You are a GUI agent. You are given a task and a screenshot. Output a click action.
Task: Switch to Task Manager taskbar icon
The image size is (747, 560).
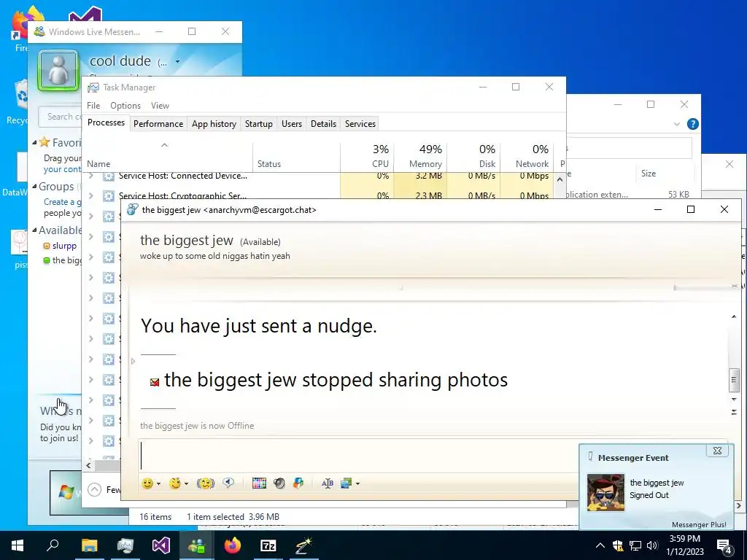click(125, 545)
